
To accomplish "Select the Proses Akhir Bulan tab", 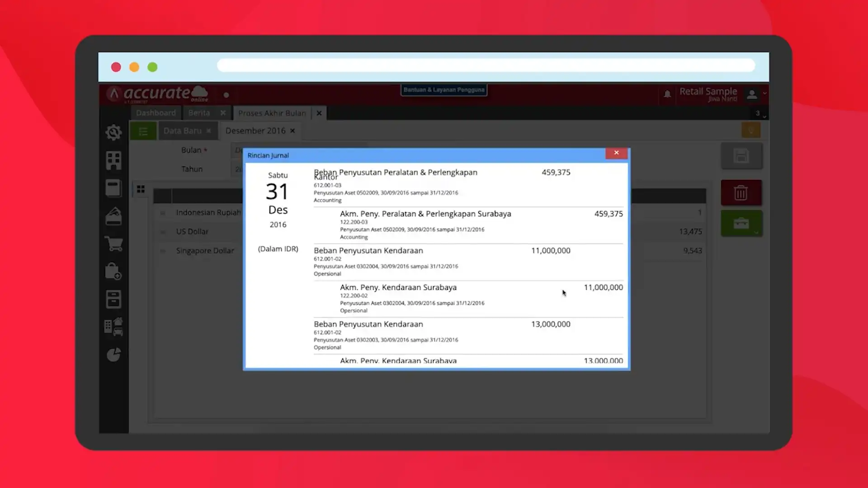I will click(x=272, y=113).
